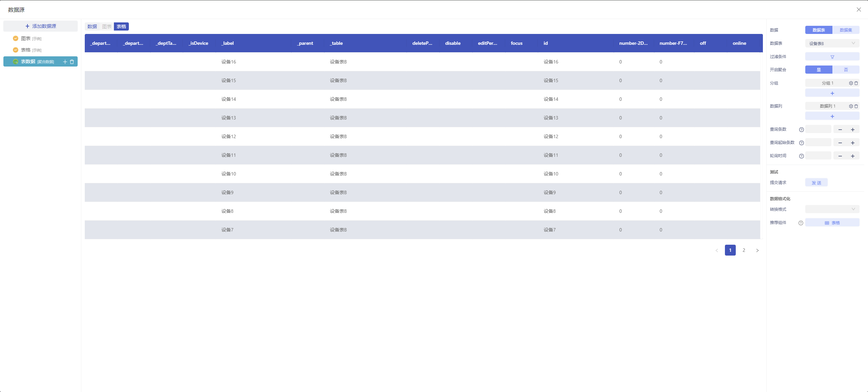Click 添加数据源 button

40,26
